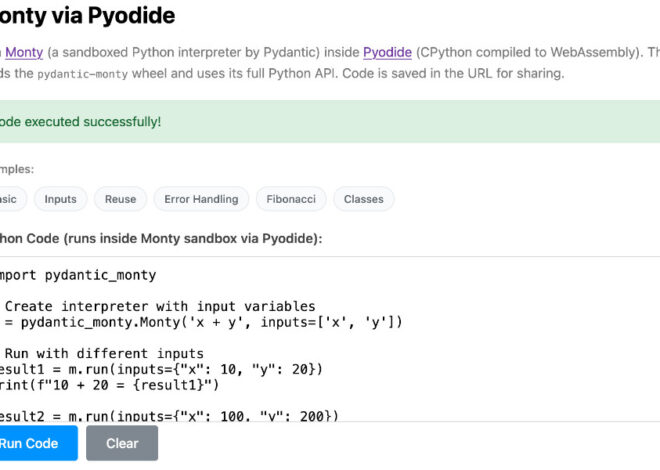660x470 pixels.
Task: Load the Error Handling example
Action: coord(201,199)
